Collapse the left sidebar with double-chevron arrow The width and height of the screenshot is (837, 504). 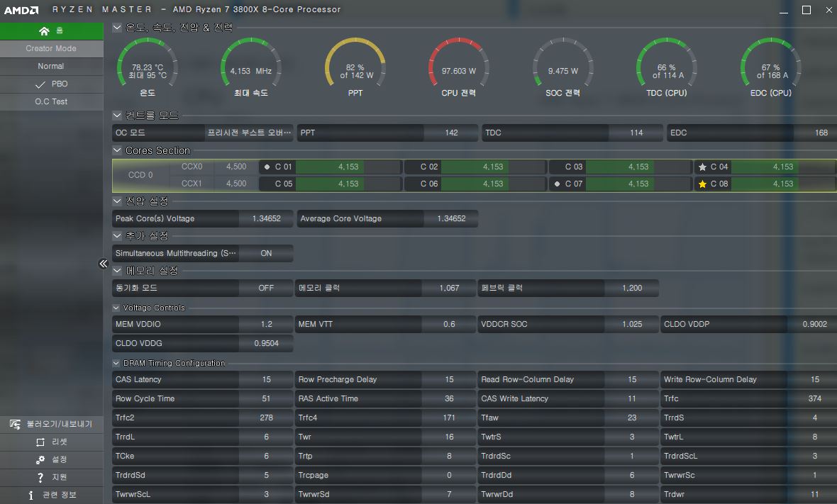coord(104,264)
